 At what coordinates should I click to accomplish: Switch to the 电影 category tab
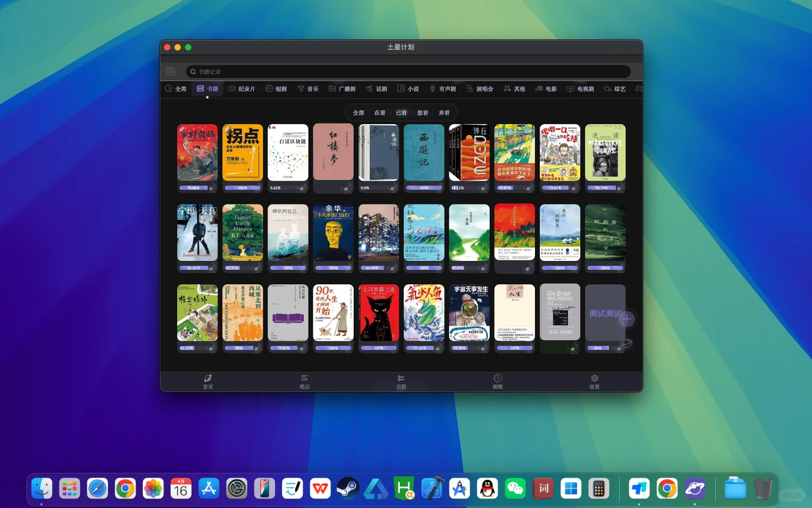(546, 89)
